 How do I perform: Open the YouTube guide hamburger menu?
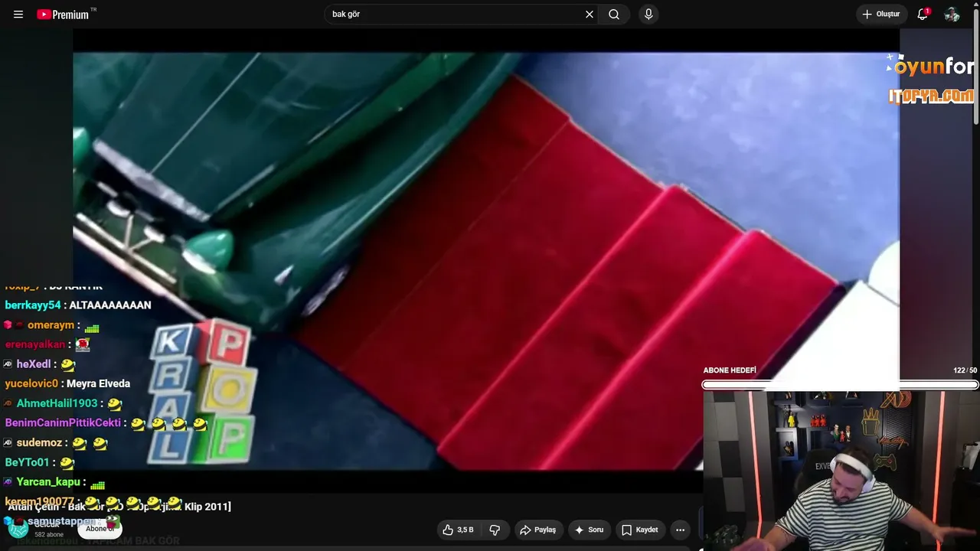18,15
